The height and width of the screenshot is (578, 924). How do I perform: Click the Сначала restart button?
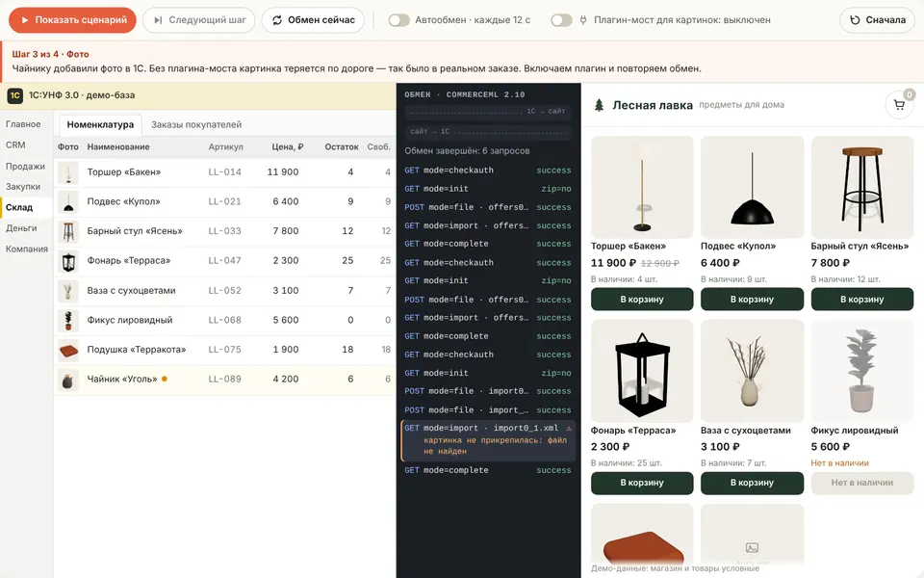tap(877, 20)
